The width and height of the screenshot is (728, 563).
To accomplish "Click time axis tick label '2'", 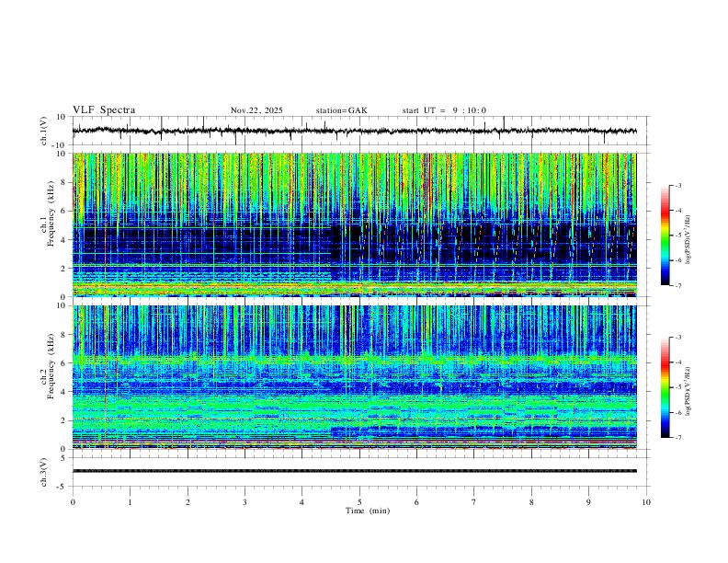I will (x=188, y=502).
